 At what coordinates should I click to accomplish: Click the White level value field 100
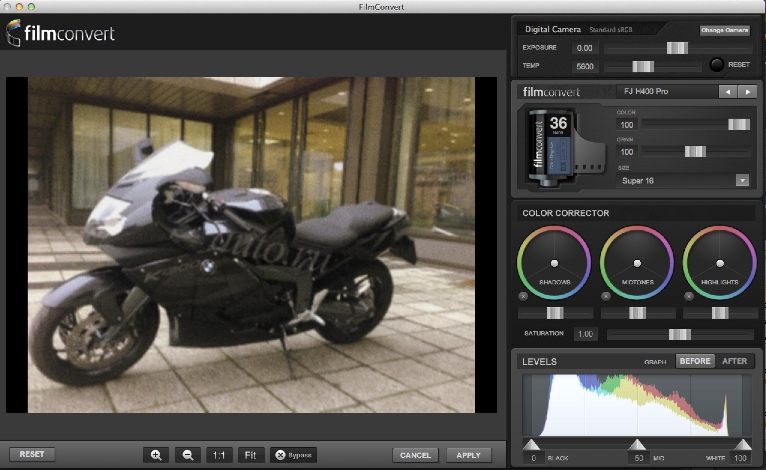740,458
